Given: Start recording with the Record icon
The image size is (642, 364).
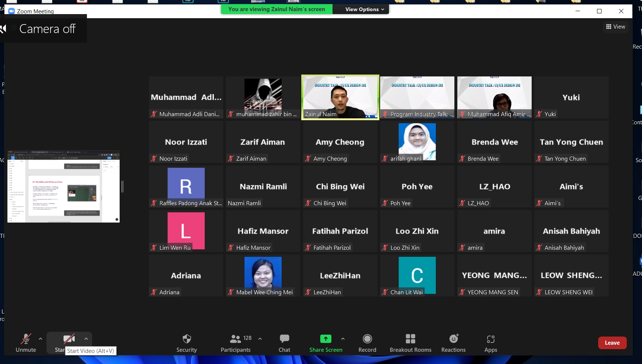Looking at the screenshot, I should click(x=367, y=339).
